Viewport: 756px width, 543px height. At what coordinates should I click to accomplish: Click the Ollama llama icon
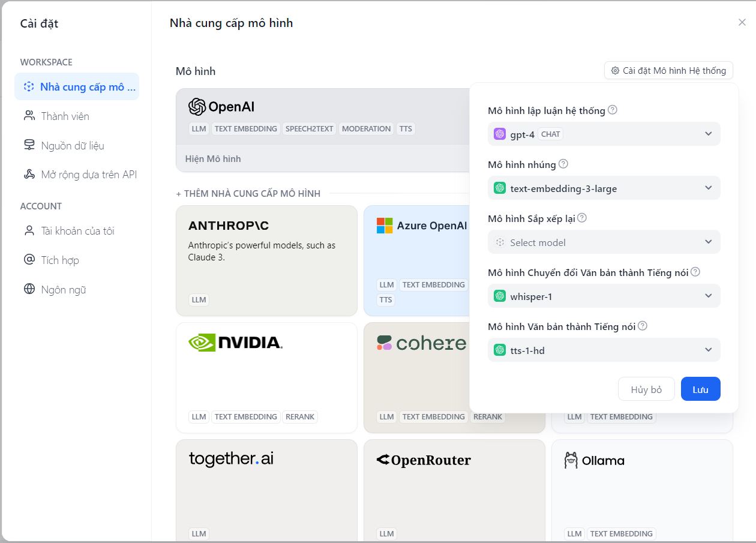point(571,460)
